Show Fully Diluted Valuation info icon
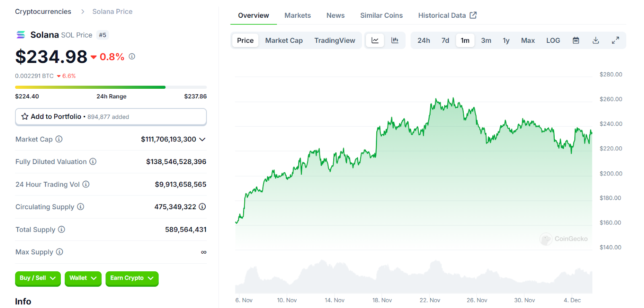This screenshot has width=644, height=308. [x=93, y=161]
